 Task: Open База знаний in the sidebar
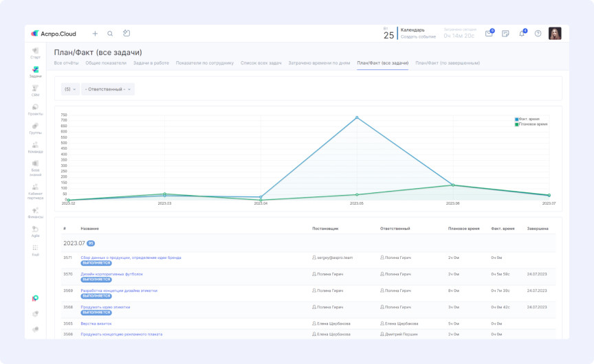[x=35, y=167]
